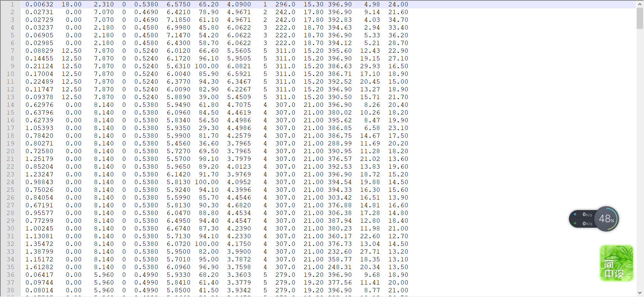Click the value 36.20
This screenshot has width=644, height=297.
(x=398, y=35)
